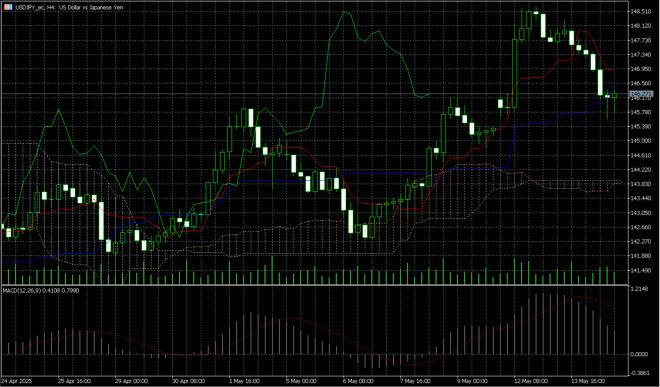Click the 145.000 price axis label

click(x=641, y=141)
